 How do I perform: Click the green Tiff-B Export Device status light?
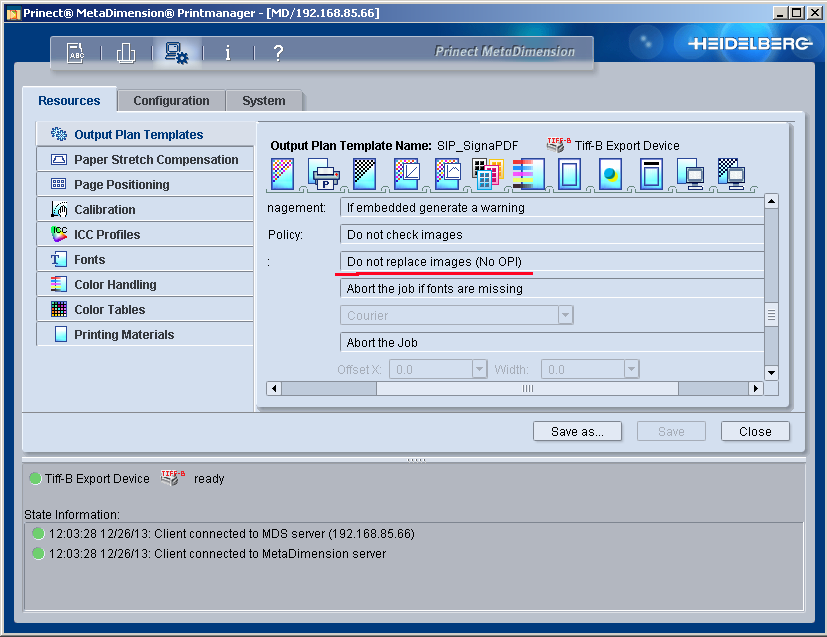[35, 478]
